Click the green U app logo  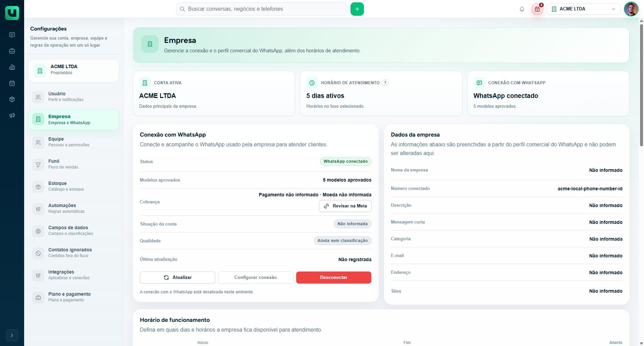12,13
